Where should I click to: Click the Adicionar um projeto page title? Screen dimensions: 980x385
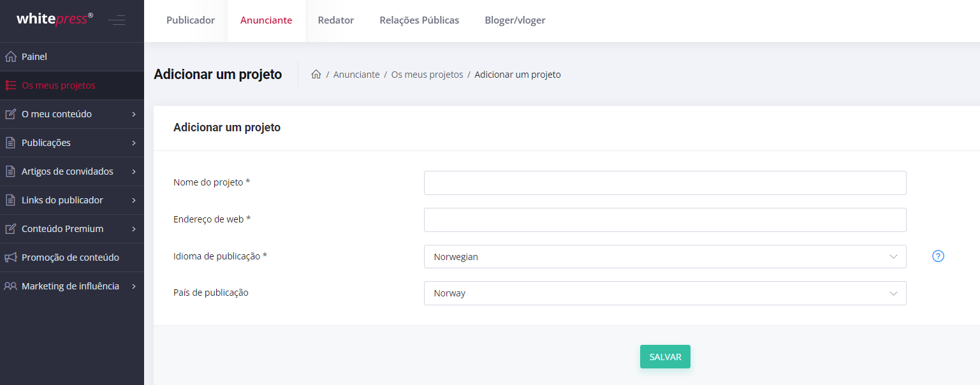pos(217,75)
